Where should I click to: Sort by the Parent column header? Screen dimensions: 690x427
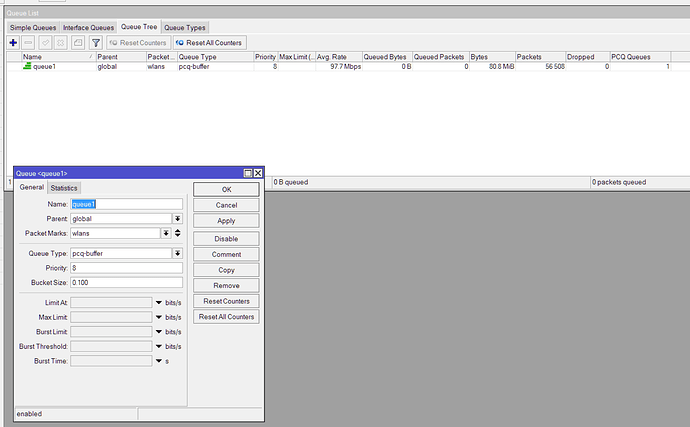pyautogui.click(x=121, y=57)
